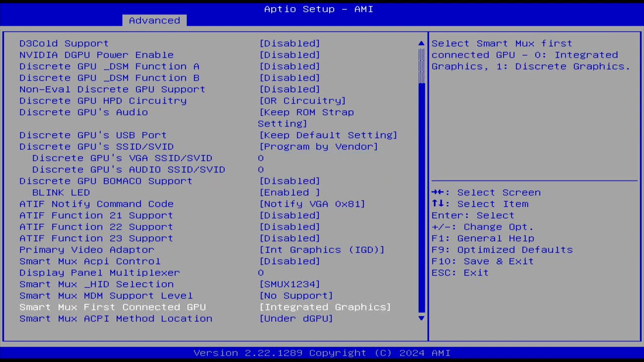The image size is (644, 362).
Task: Toggle NVIDIA DGPU Power Enable value
Action: pos(290,55)
